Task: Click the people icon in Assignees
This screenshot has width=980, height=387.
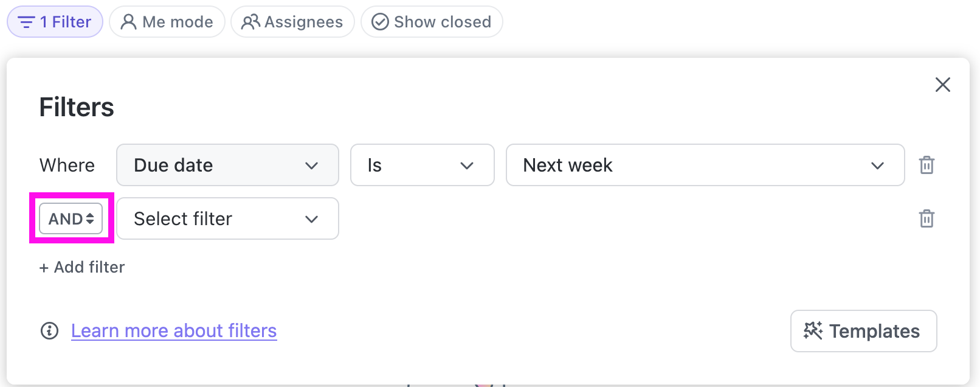Action: click(250, 22)
